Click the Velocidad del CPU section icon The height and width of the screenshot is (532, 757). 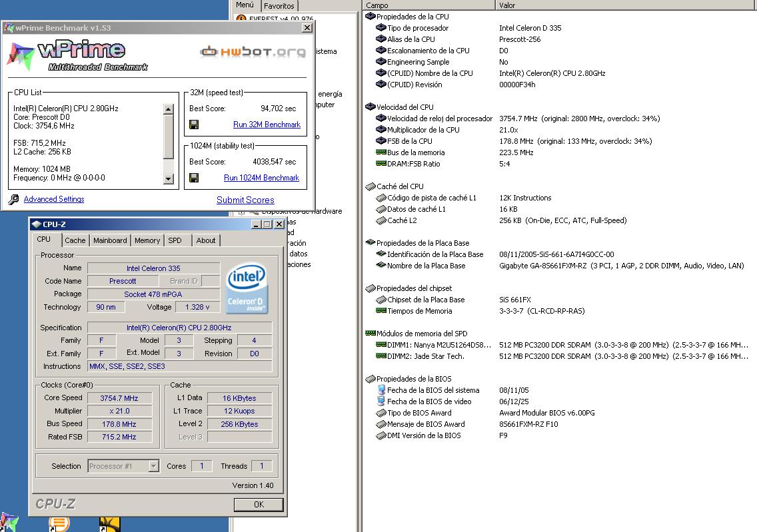(371, 107)
